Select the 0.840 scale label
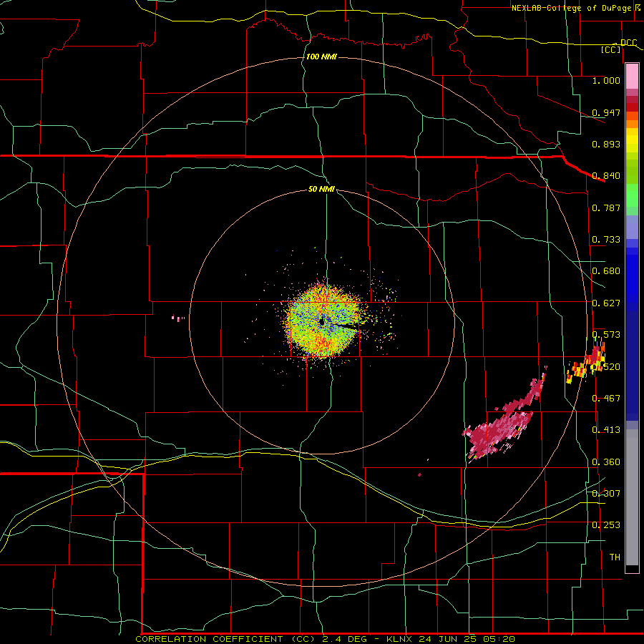The image size is (644, 644). coord(606,176)
